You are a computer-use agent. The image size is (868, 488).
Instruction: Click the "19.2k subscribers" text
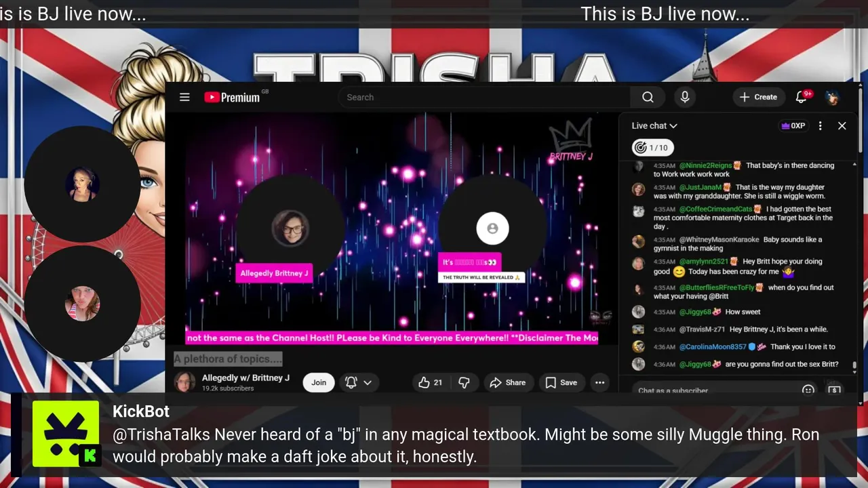point(228,388)
